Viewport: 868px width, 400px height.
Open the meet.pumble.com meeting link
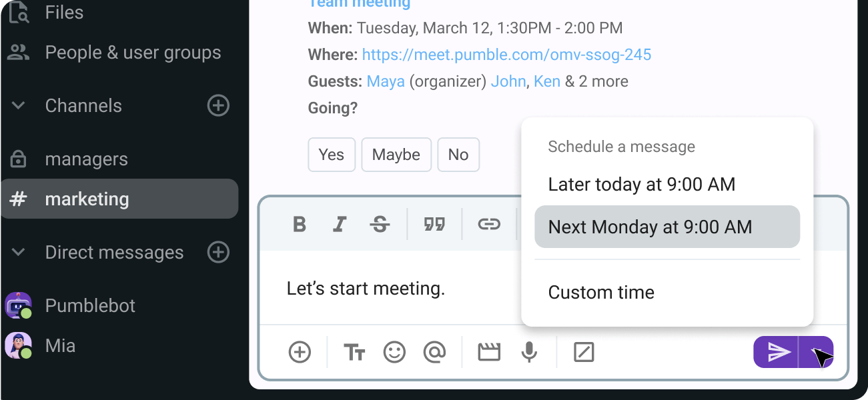tap(506, 55)
